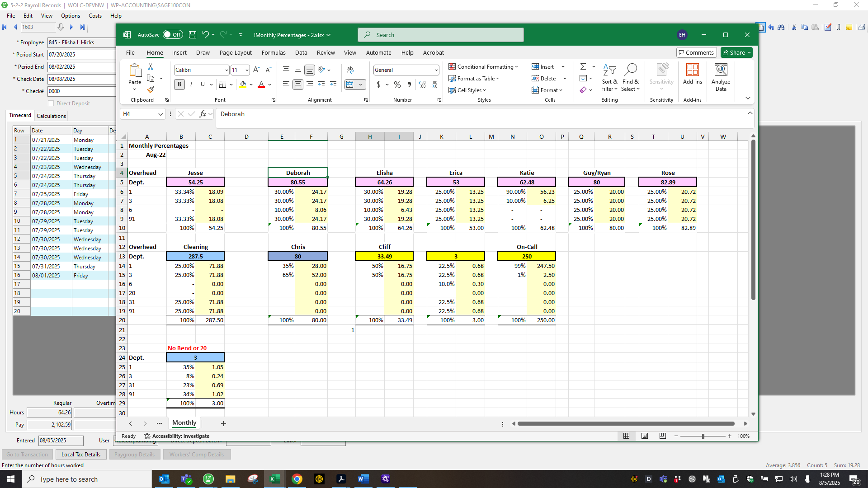Click the Italic formatting button
This screenshot has width=868, height=488.
click(x=191, y=84)
